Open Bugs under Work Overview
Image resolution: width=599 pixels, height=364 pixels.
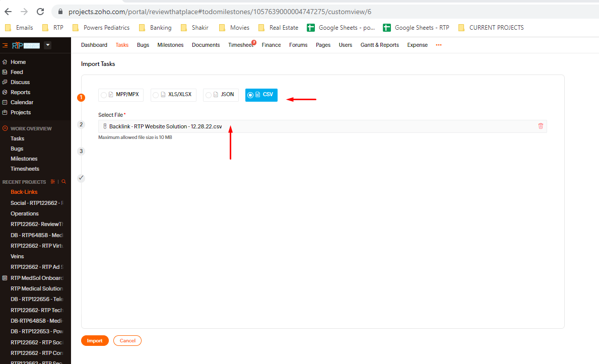[x=17, y=149]
